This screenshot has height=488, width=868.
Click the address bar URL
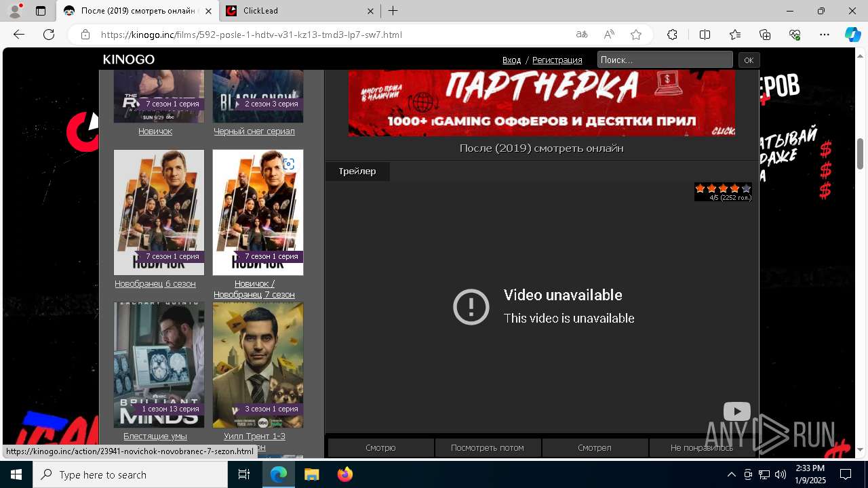point(251,35)
